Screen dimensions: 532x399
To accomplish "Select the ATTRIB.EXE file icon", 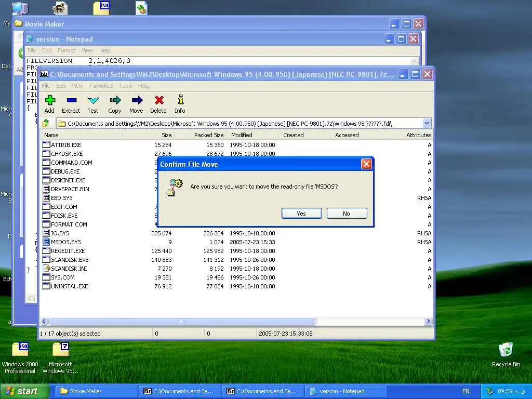I will pyautogui.click(x=46, y=145).
